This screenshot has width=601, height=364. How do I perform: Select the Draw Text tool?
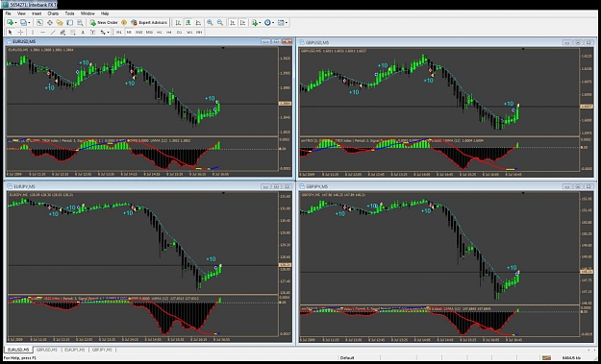click(83, 33)
